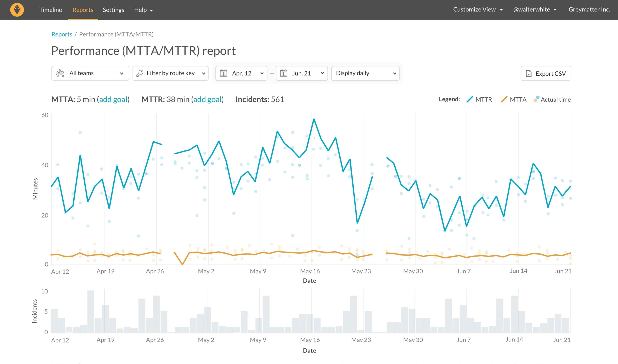Open the All teams dropdown
618x364 pixels.
(x=90, y=73)
